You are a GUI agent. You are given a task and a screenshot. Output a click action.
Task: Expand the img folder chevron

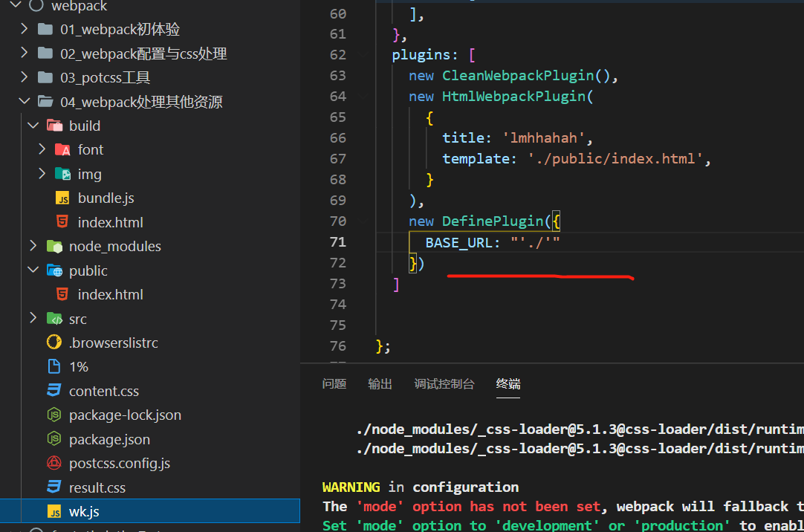(42, 174)
